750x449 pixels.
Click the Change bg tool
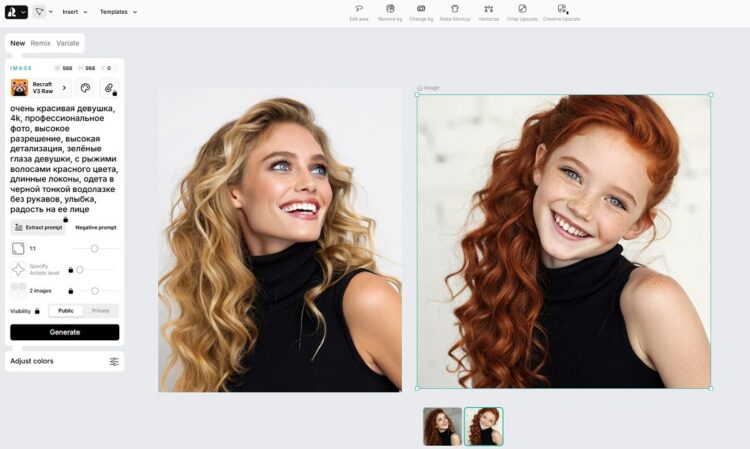click(421, 13)
